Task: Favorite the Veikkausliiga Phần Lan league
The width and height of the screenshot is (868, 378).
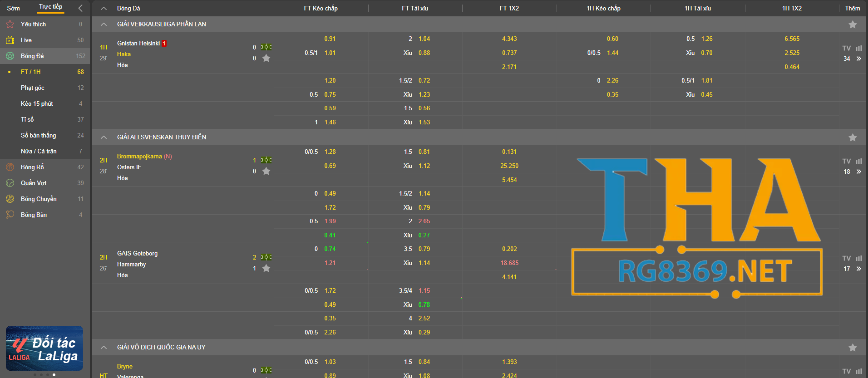Action: 853,25
